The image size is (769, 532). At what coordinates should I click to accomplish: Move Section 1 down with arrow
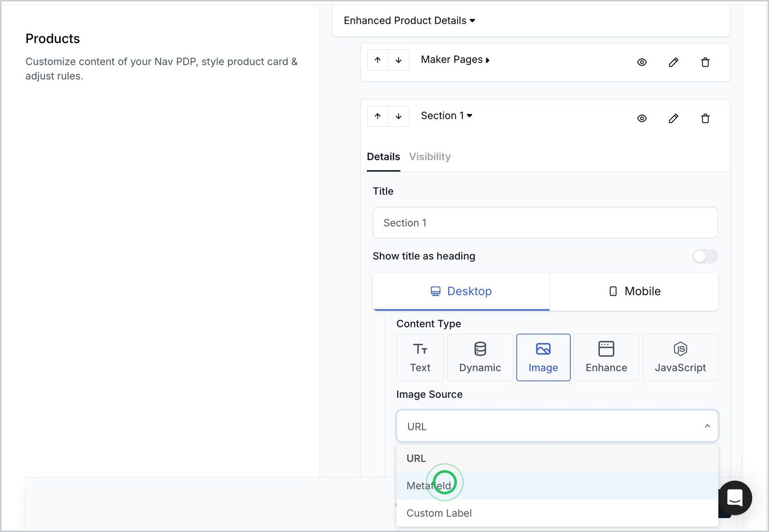[x=399, y=116]
